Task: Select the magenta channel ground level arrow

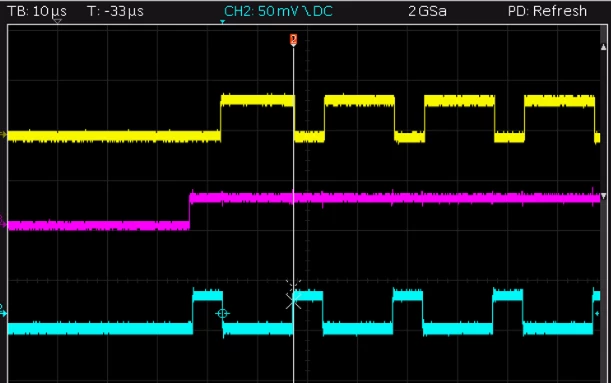Action: pos(3,223)
